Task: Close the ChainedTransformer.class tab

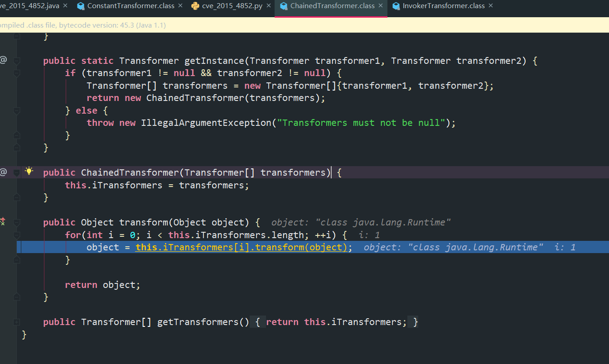Action: tap(381, 6)
